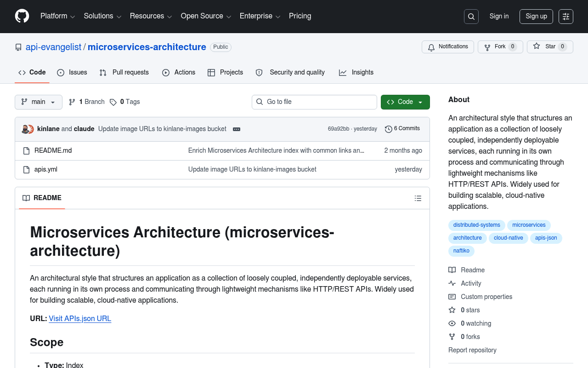
Task: Click the Fork count badge
Action: click(513, 47)
